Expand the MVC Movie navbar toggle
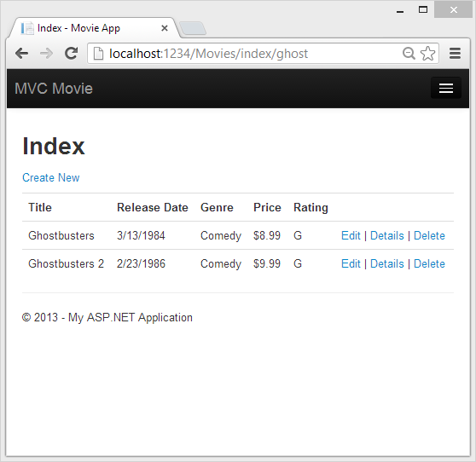 pyautogui.click(x=446, y=89)
